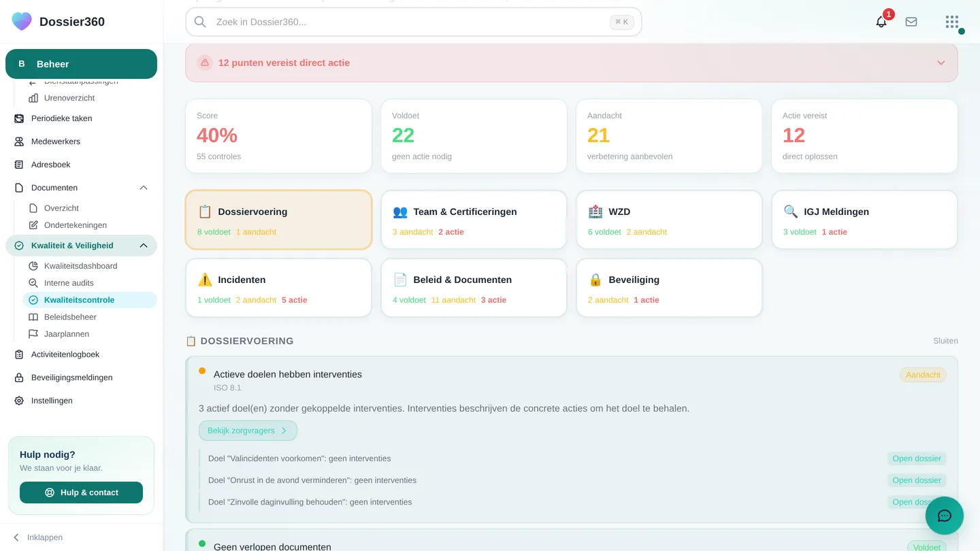The height and width of the screenshot is (551, 980).
Task: Click the Activiteitenlogboek clipboard icon
Action: [x=19, y=354]
